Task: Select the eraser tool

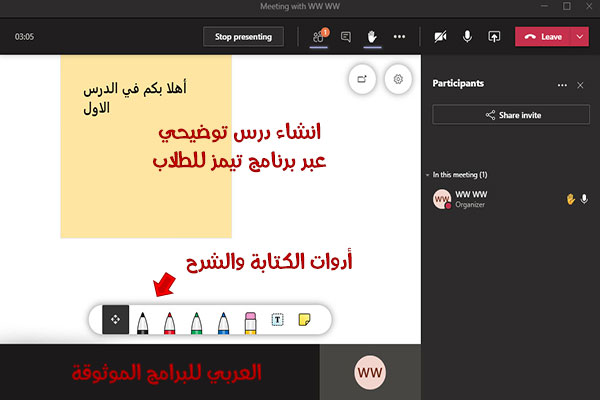Action: pyautogui.click(x=250, y=323)
